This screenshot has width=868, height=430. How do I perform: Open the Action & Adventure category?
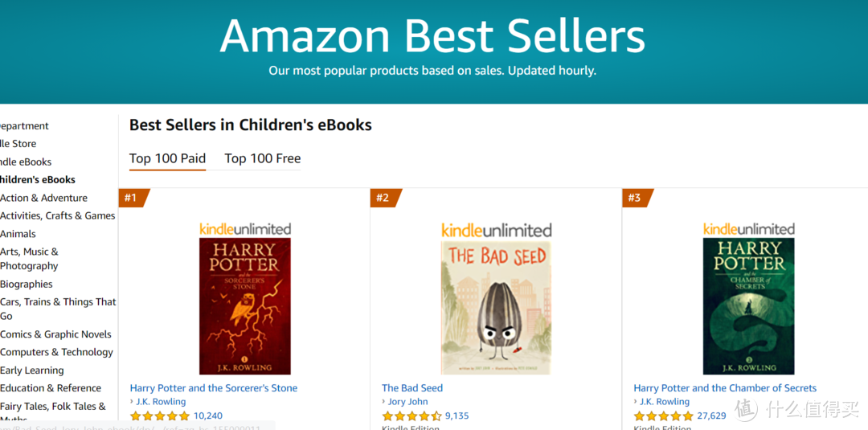[x=43, y=198]
